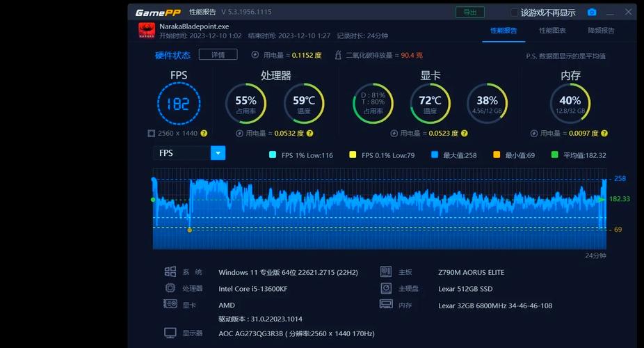
Task: Click the CPU temperature 59°C gauge
Action: pyautogui.click(x=304, y=104)
